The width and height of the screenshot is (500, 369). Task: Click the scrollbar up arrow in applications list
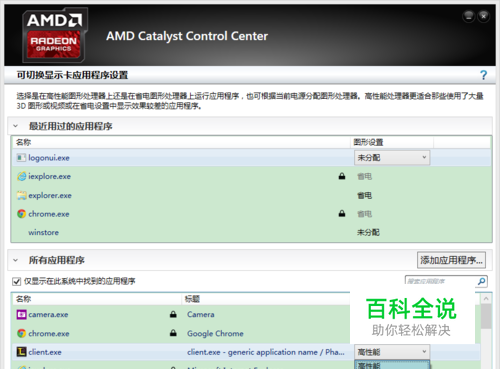click(486, 299)
